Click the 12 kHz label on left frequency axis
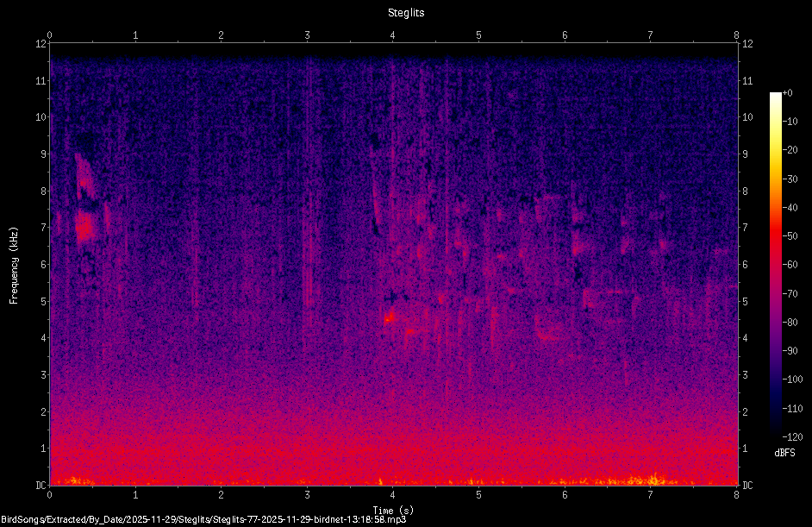The height and width of the screenshot is (527, 812). click(x=41, y=44)
